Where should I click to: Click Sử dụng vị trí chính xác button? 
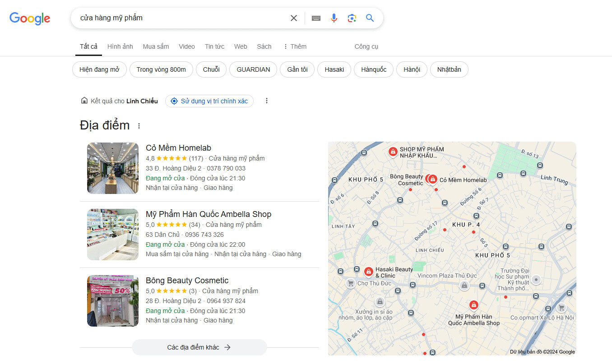tap(209, 101)
